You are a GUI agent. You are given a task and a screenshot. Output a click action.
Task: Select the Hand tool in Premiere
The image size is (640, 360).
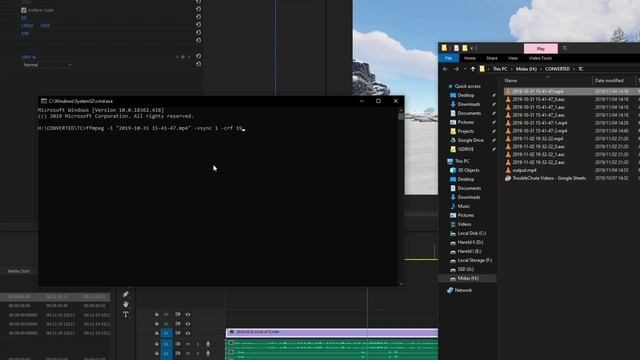126,304
